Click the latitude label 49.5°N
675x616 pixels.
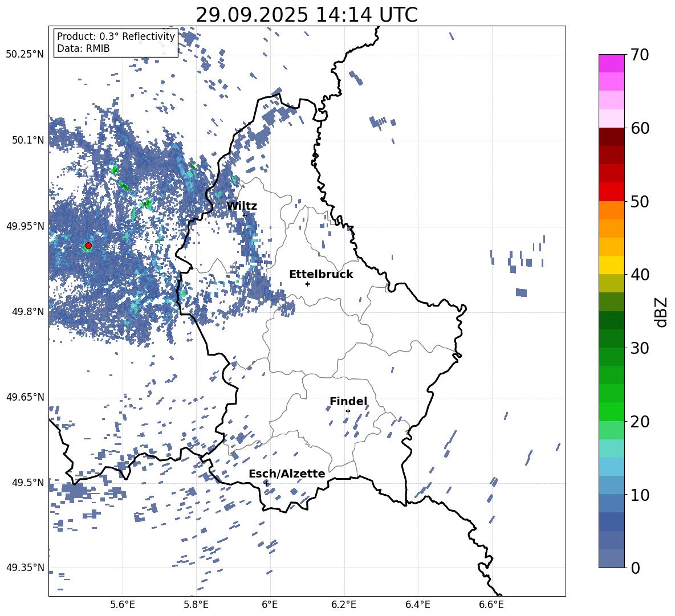click(27, 483)
